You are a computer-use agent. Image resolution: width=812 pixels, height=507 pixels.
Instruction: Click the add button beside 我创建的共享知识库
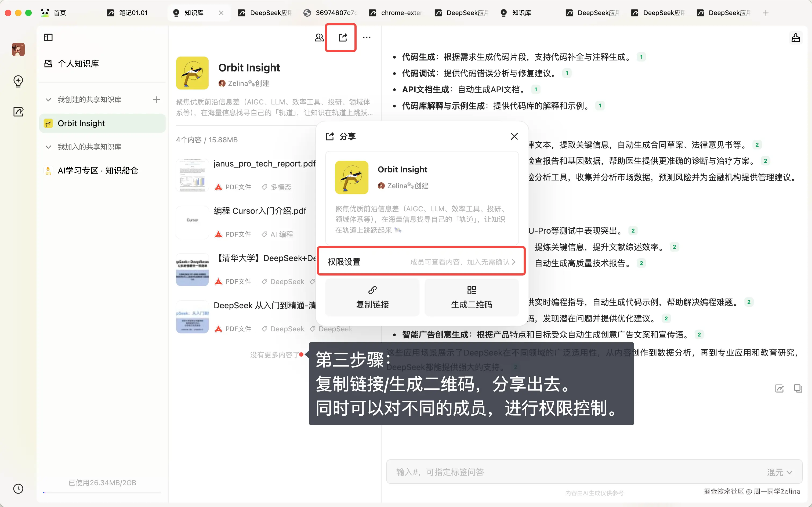tap(156, 99)
